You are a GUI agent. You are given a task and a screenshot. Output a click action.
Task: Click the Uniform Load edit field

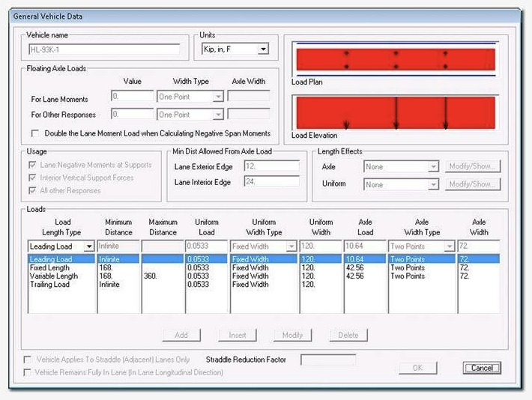tap(207, 246)
